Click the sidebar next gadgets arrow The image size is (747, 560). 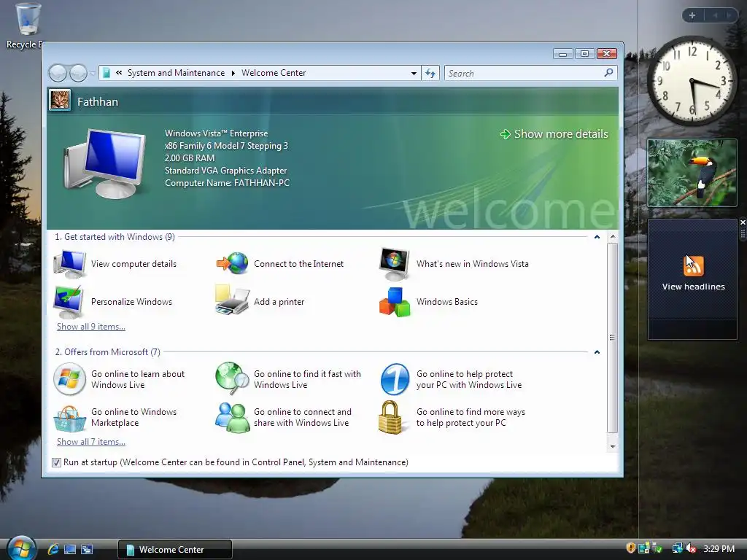[729, 15]
